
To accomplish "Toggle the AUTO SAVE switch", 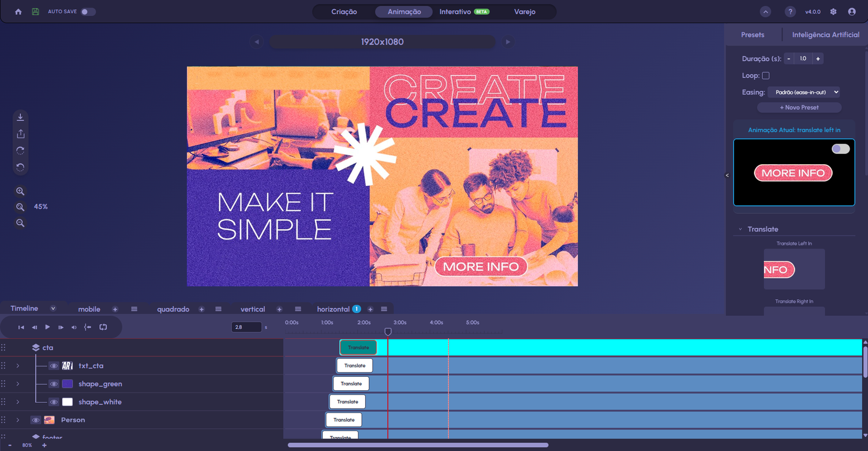I will [x=88, y=11].
